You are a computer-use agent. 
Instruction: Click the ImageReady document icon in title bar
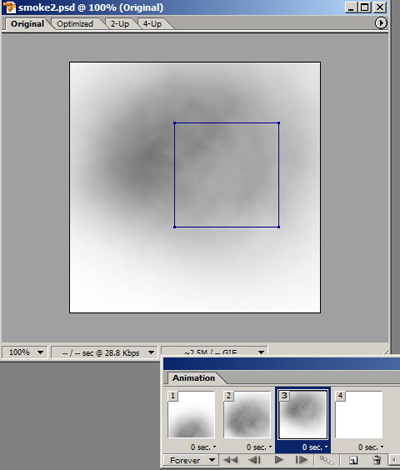click(9, 7)
